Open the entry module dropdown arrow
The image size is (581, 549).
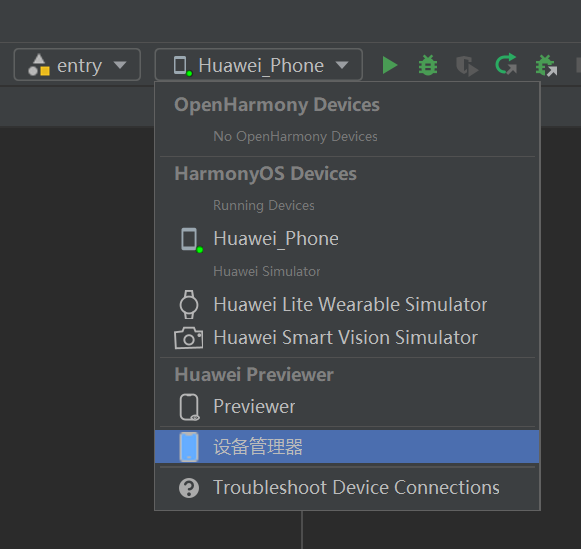[x=120, y=65]
